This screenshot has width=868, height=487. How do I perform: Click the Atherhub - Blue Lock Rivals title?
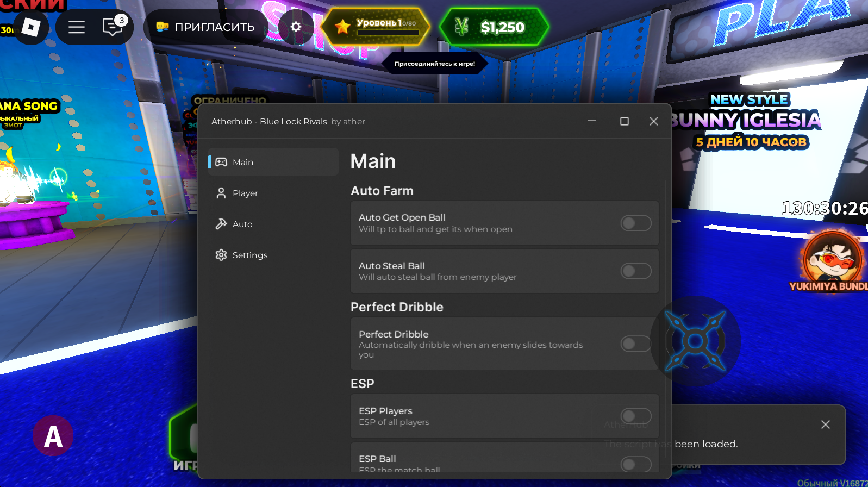(x=269, y=121)
